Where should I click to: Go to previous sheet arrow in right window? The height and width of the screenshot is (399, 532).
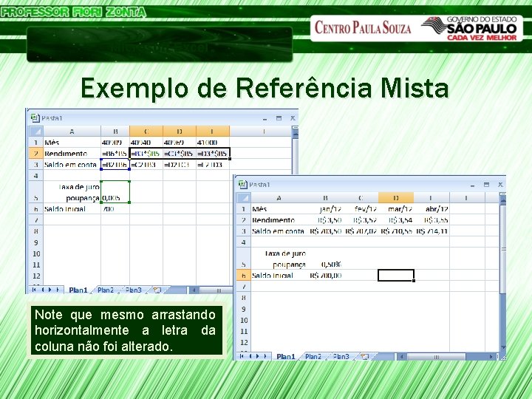point(250,356)
